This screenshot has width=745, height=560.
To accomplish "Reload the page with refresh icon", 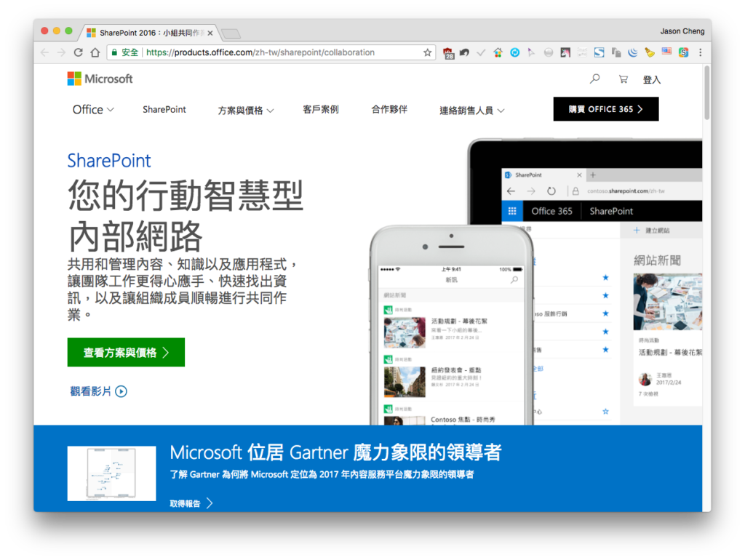I will click(x=79, y=52).
